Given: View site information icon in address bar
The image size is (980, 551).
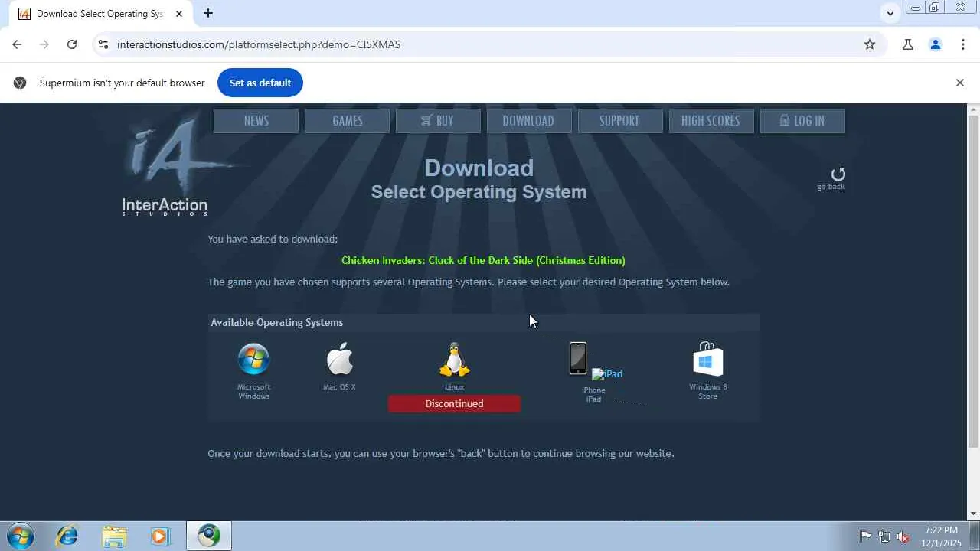Looking at the screenshot, I should click(x=102, y=44).
